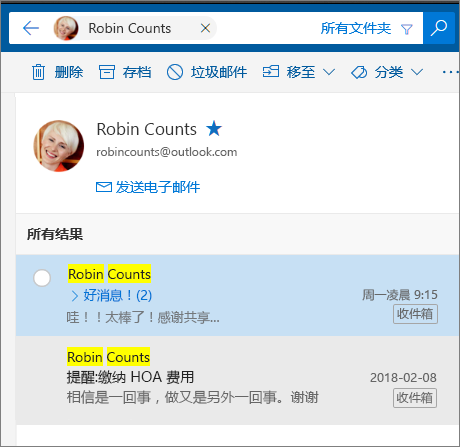Screen dimensions: 460x447
Task: Click the 垃圾邮件 junk mail icon
Action: tap(175, 72)
